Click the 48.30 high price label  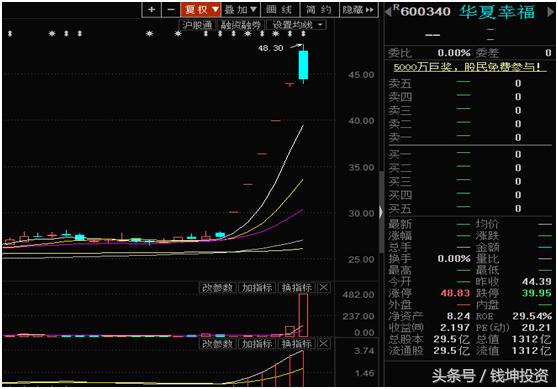270,48
